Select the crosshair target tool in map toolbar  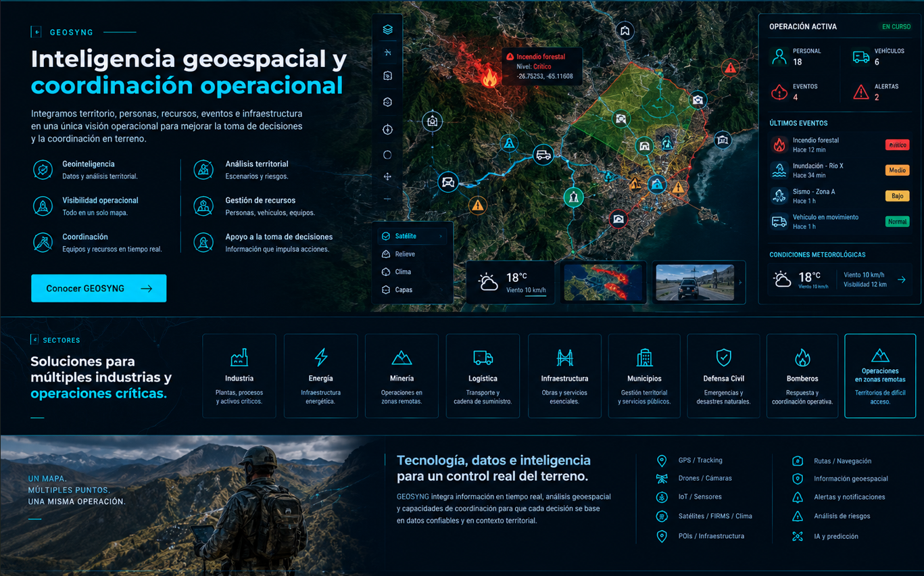[387, 130]
